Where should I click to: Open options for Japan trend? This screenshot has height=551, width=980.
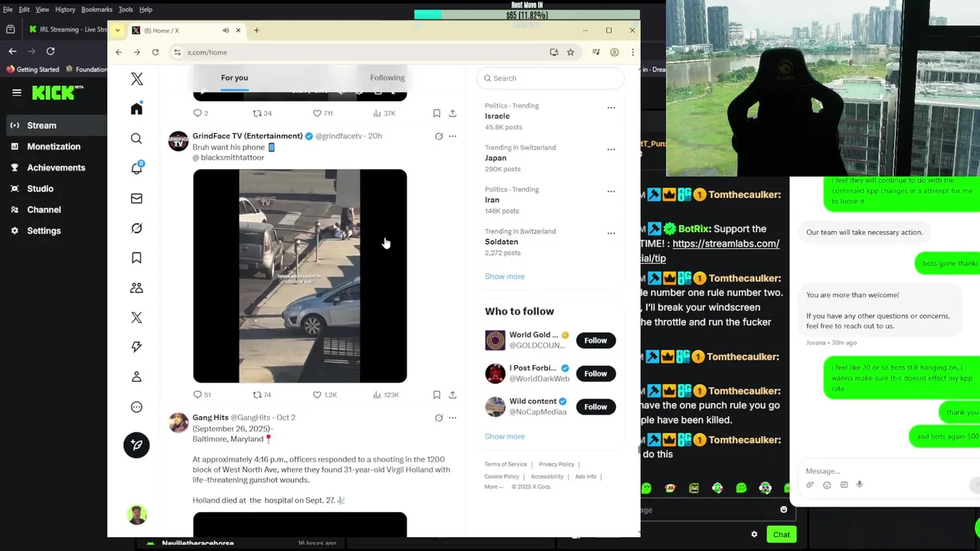(x=611, y=149)
